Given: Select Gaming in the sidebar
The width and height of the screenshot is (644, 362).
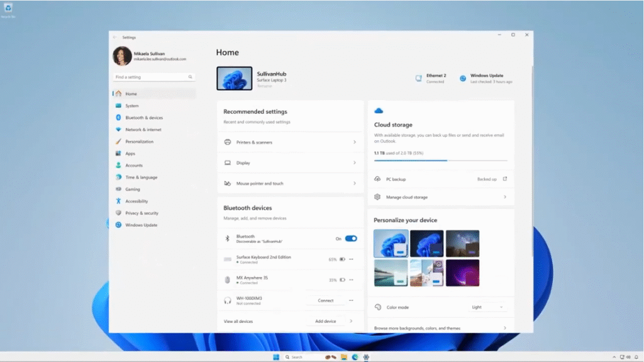Looking at the screenshot, I should (155, 189).
